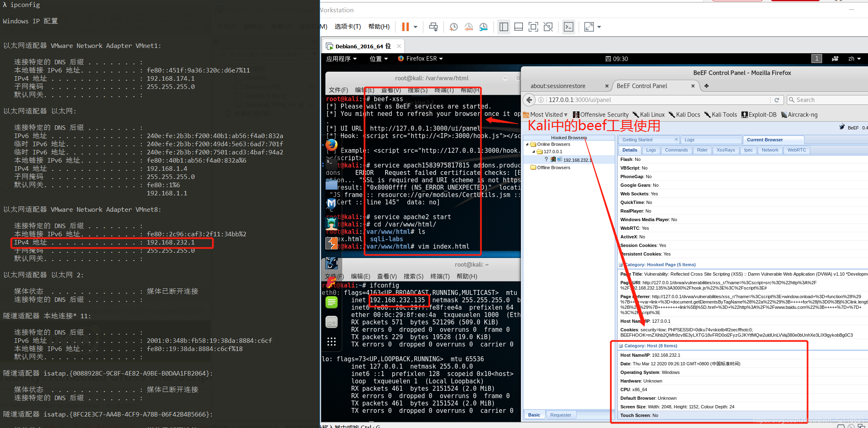This screenshot has width=868, height=428.
Task: Open Aircrack-ng bookmark
Action: pyautogui.click(x=799, y=115)
